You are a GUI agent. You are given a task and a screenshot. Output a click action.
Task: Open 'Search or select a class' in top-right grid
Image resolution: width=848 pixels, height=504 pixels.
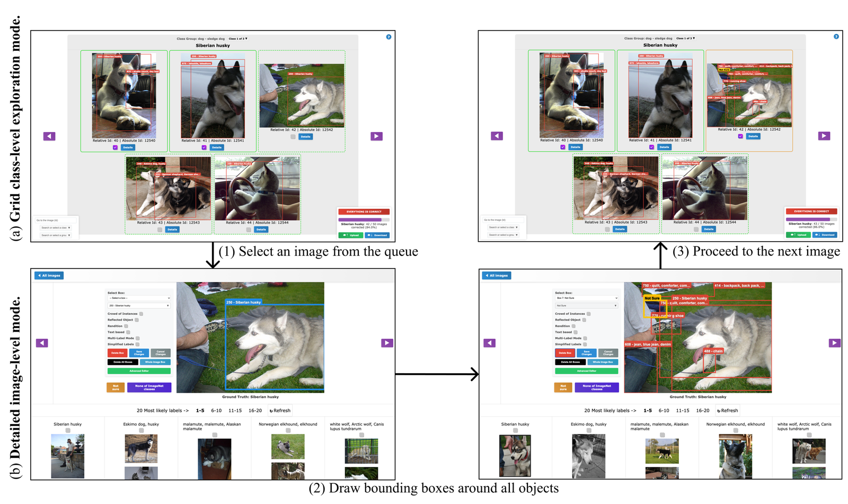click(x=503, y=227)
